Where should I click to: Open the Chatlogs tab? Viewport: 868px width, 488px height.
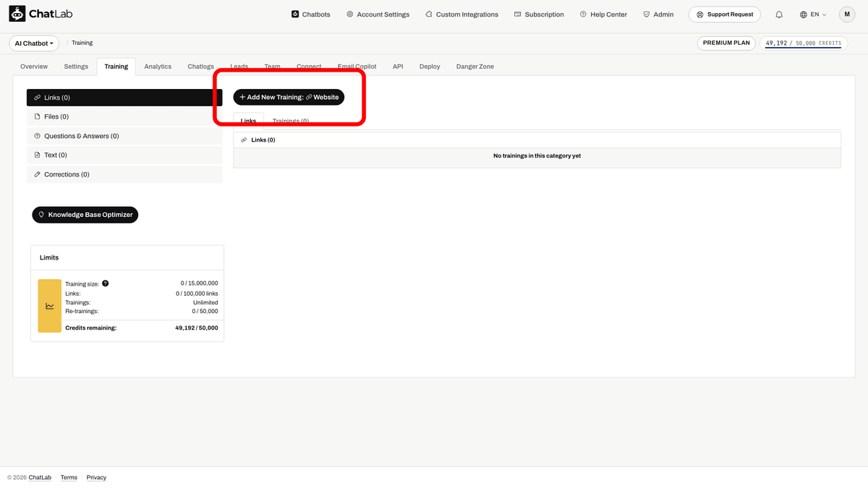pyautogui.click(x=200, y=67)
